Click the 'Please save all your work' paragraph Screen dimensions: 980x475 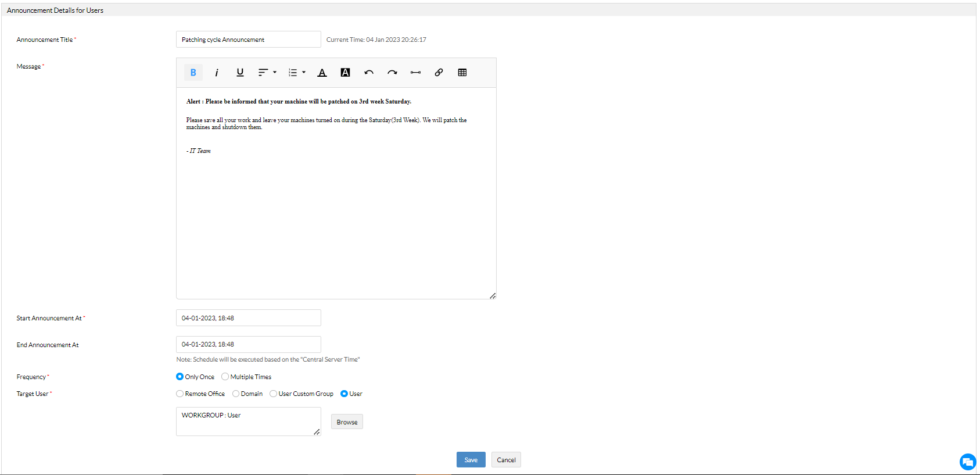326,123
